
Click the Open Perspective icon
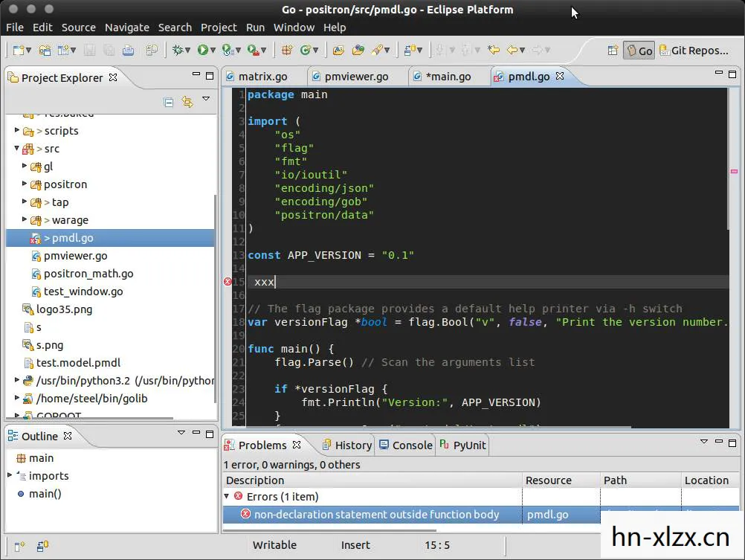pos(613,50)
